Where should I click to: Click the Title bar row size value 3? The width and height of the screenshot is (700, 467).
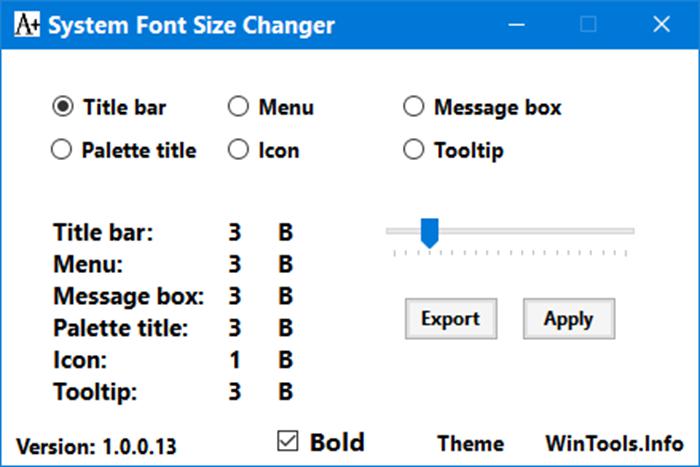coord(235,233)
